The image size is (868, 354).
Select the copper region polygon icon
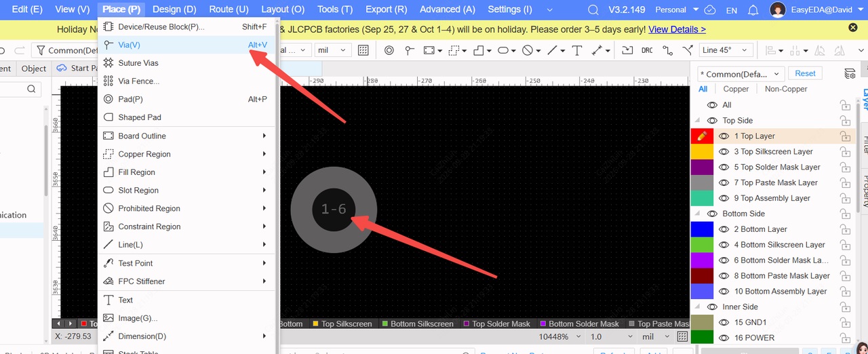[x=479, y=50]
